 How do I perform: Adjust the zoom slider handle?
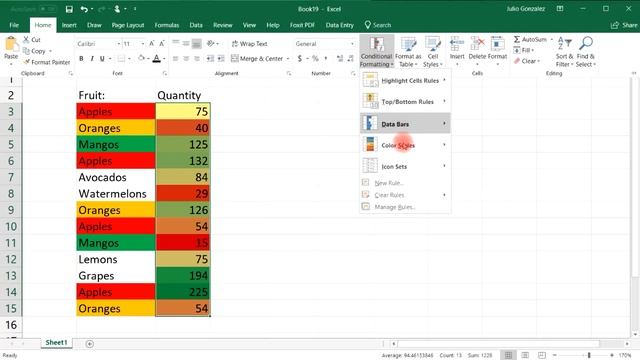(x=589, y=355)
